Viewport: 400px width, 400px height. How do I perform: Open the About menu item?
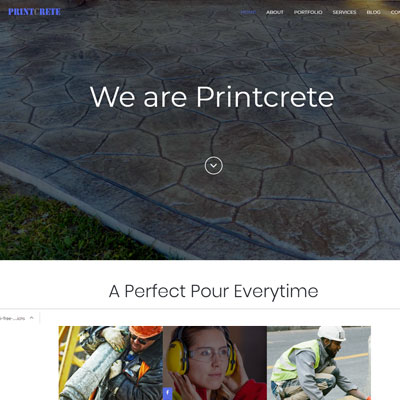tap(275, 12)
